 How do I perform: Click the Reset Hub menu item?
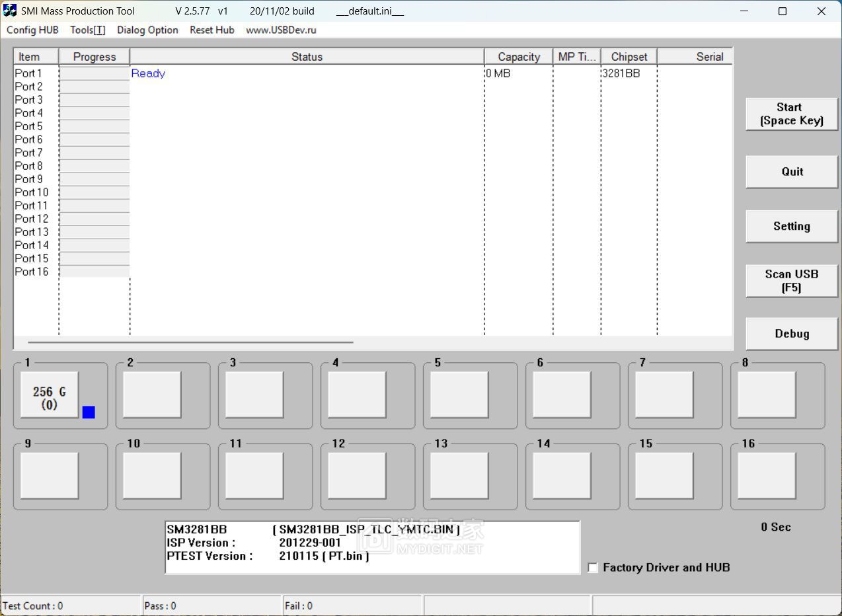(x=211, y=30)
